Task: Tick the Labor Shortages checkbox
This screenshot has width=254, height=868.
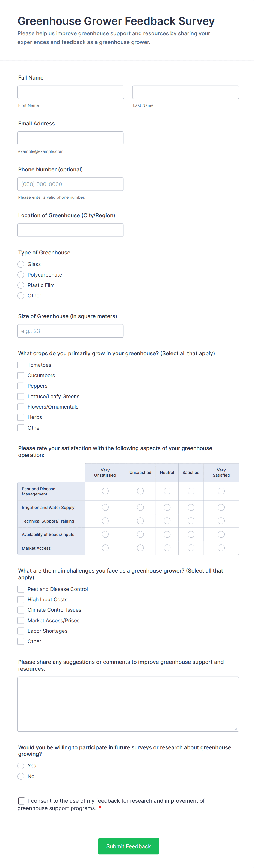Action: 21,631
